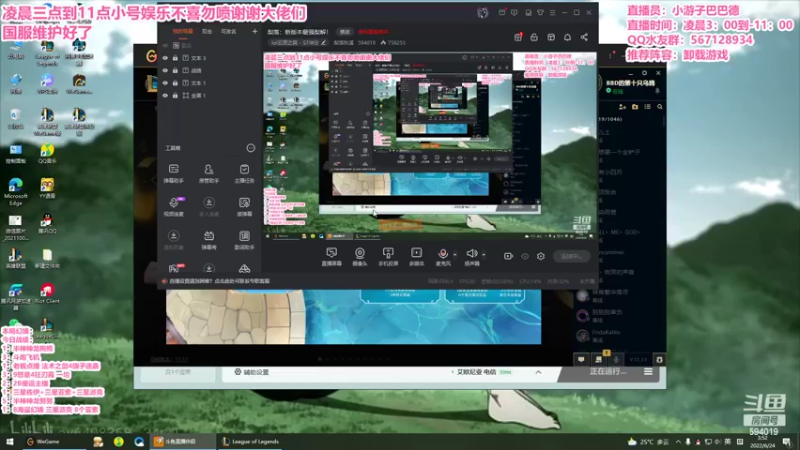Click the layout icon beside the bell

click(551, 37)
